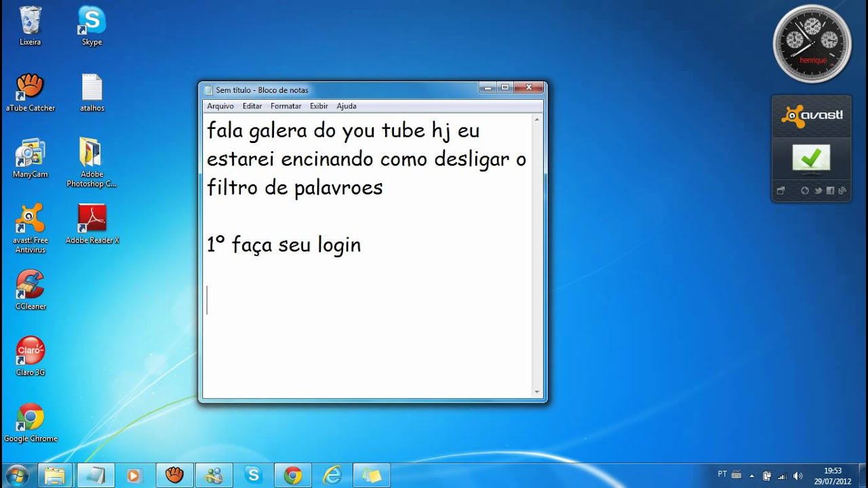
Task: Click the Windows Start button
Action: [16, 474]
